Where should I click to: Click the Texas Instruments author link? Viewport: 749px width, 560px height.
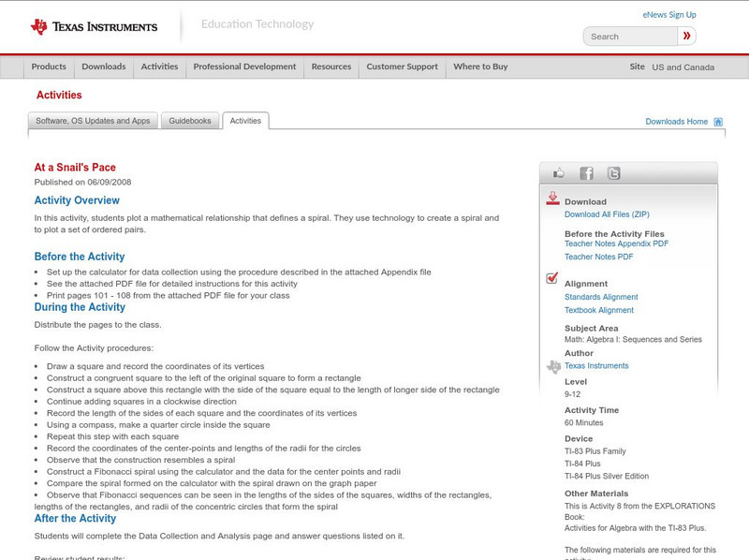click(596, 365)
